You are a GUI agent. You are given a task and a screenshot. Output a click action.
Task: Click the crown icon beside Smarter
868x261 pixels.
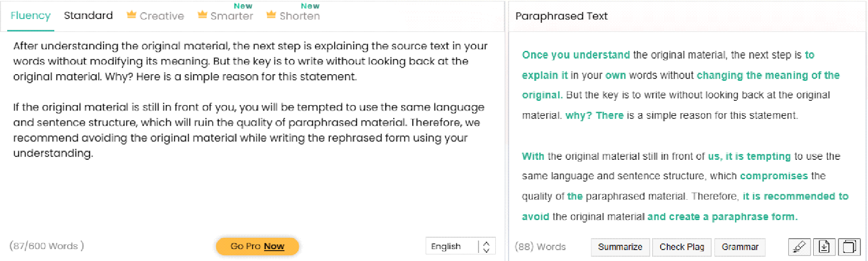(x=202, y=15)
